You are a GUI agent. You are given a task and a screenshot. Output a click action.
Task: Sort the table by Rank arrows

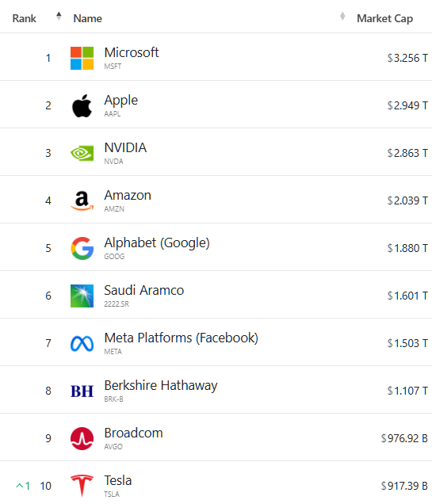point(59,16)
